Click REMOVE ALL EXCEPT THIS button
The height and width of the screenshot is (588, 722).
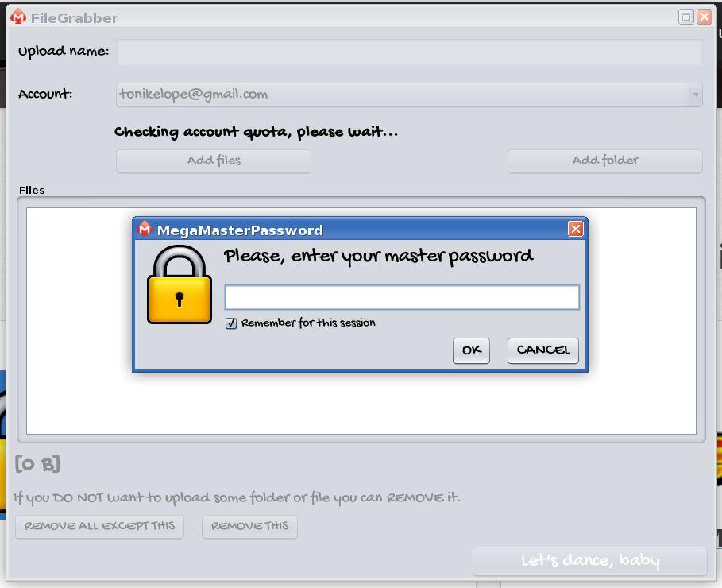pyautogui.click(x=99, y=527)
